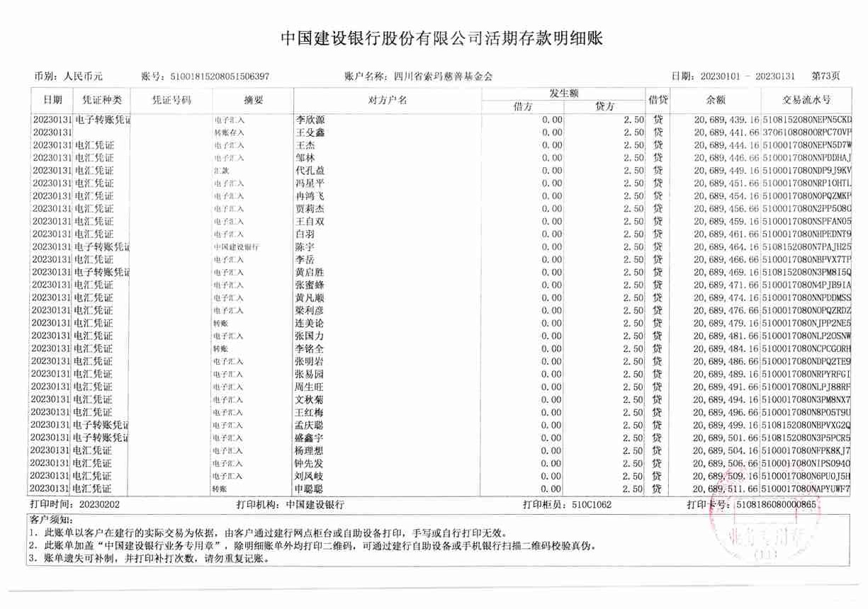Select counterparty name 王红梅
Screen dimensions: 868x609
pyautogui.click(x=310, y=413)
